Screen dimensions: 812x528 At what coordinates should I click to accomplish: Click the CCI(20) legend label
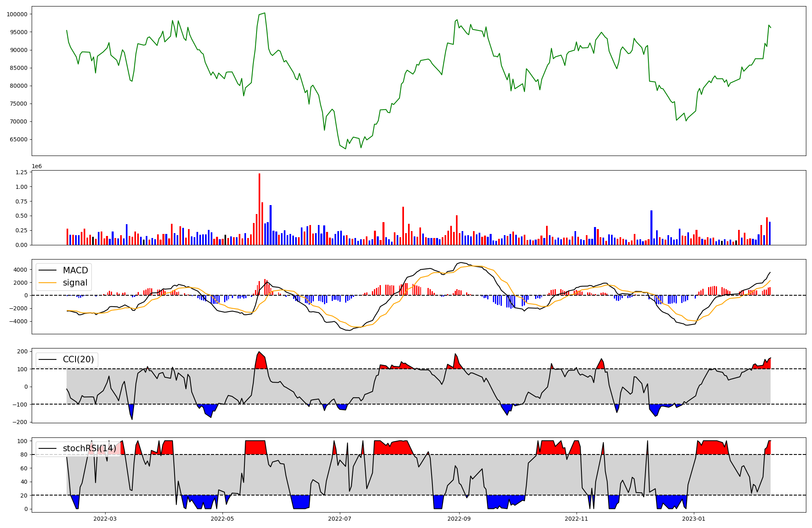point(78,359)
